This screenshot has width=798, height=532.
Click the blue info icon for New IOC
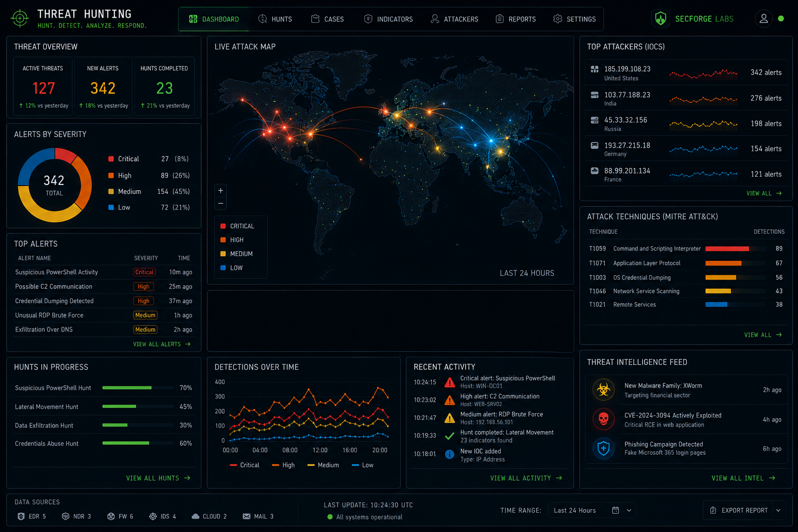pos(449,454)
